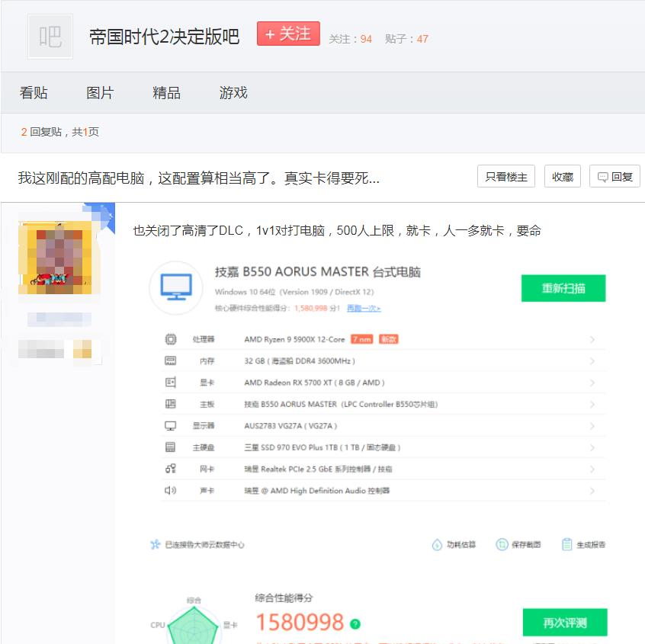Click the 内存 memory module icon
Viewport: 645px width, 644px height.
pyautogui.click(x=170, y=361)
